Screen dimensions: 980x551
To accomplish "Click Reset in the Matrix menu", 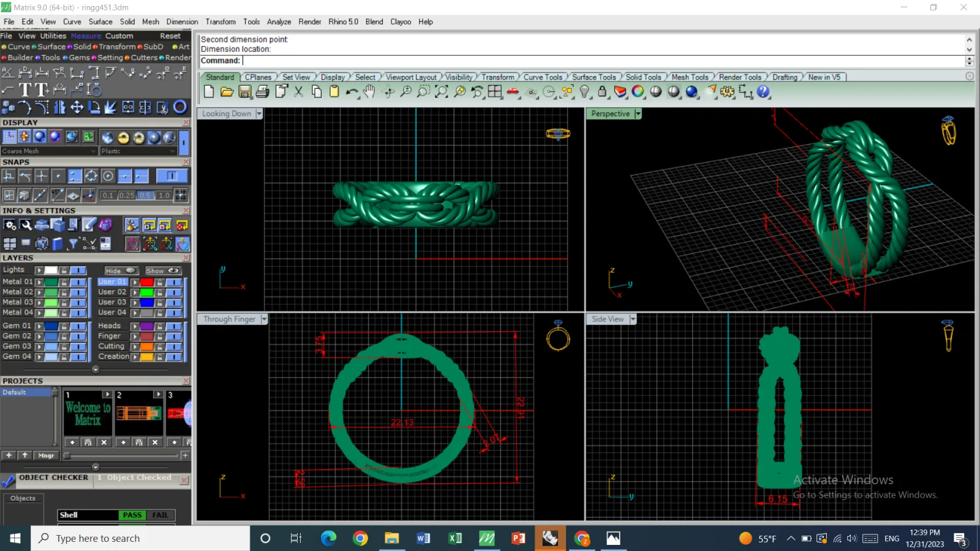I will pos(170,36).
